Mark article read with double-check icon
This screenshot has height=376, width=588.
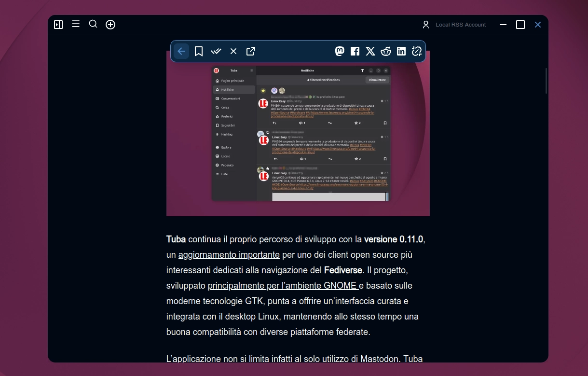coord(216,51)
